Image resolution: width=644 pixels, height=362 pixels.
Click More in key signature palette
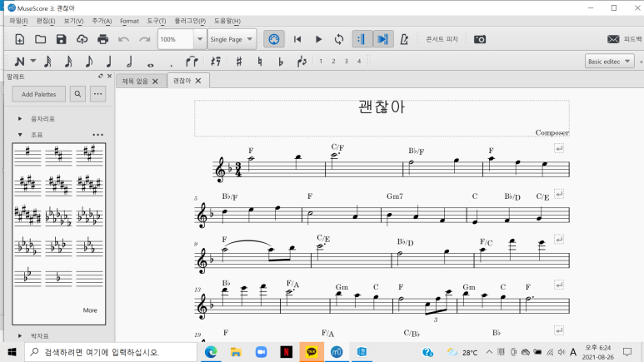pos(90,310)
